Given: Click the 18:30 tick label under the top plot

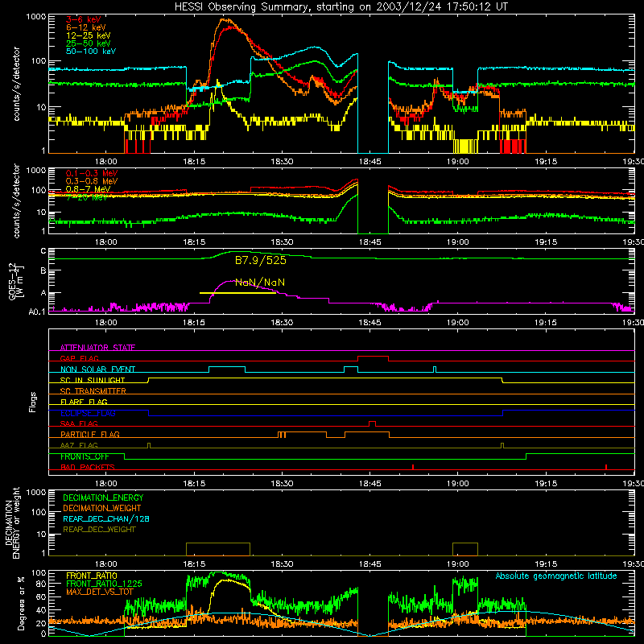Looking at the screenshot, I should coord(283,162).
